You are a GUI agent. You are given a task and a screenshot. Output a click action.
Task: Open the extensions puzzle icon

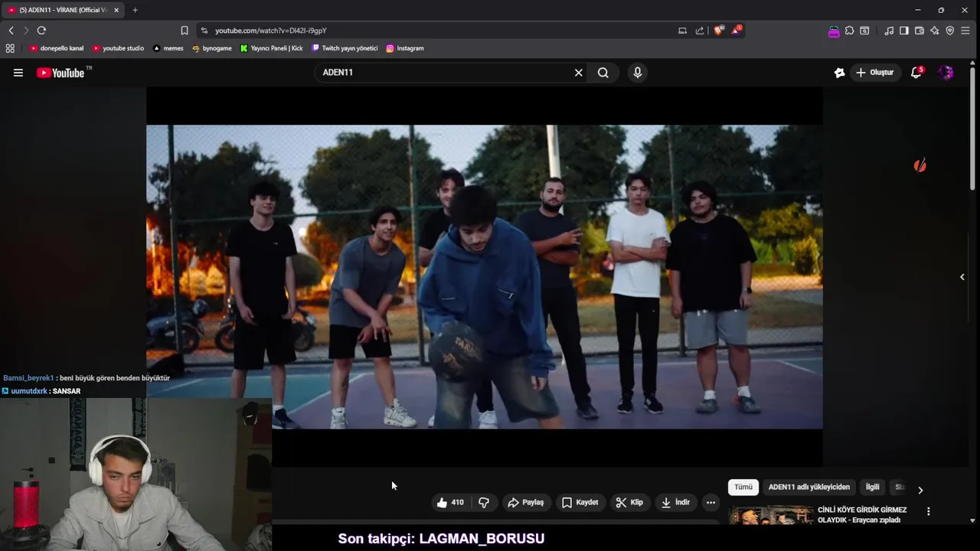849,31
